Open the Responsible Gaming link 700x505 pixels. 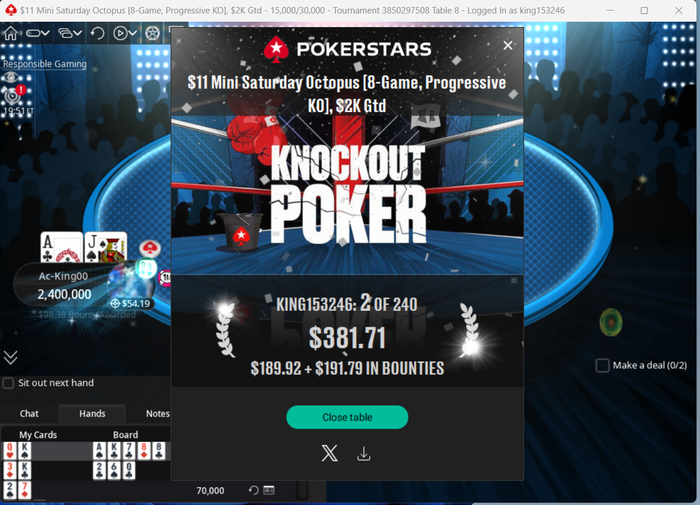click(x=45, y=64)
